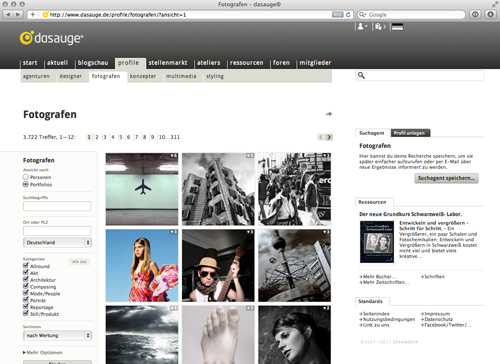Click the Google search magnifier icon

click(x=363, y=15)
